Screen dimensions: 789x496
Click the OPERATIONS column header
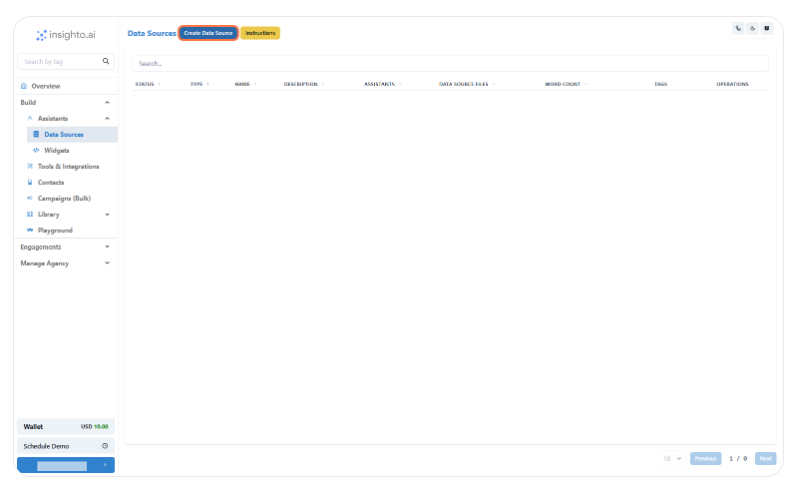[732, 84]
